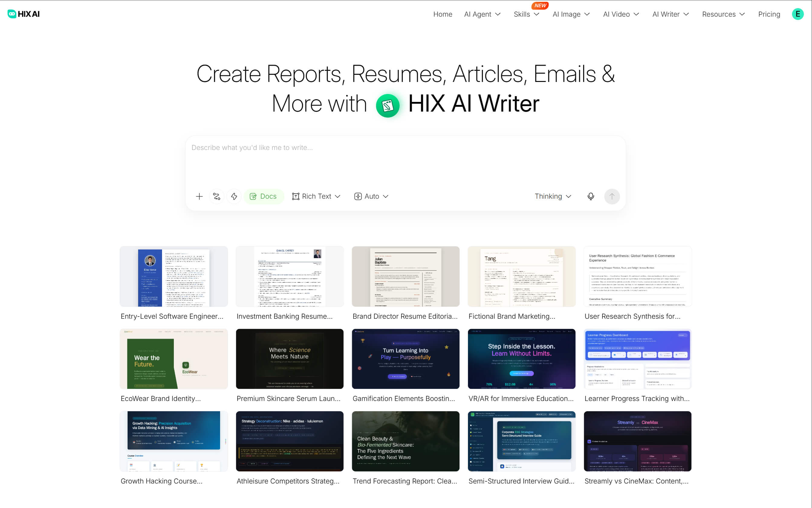This screenshot has height=508, width=812.
Task: Click 'Streamly vs CineMax: Content,...' title
Action: point(637,481)
